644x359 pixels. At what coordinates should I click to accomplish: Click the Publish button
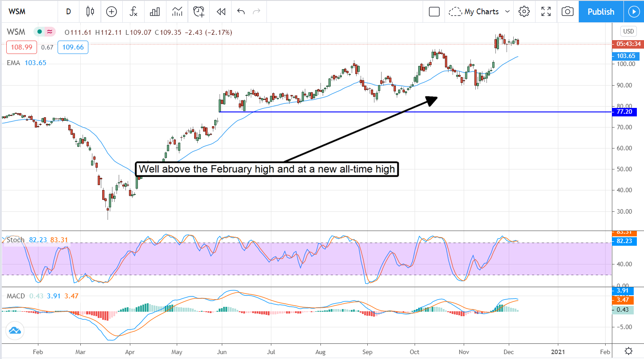(601, 12)
